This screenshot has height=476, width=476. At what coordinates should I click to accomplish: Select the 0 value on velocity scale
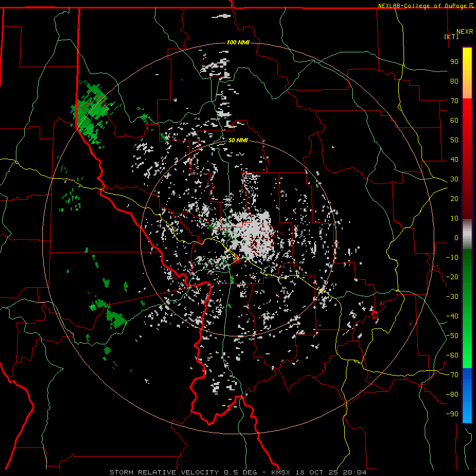point(456,238)
